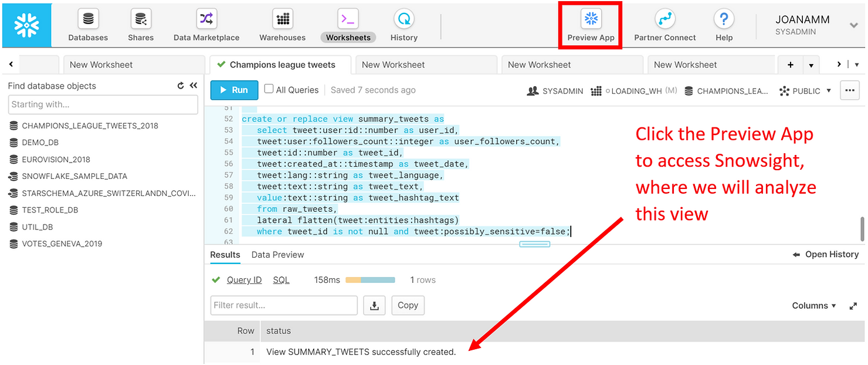This screenshot has width=868, height=365.
Task: Focus the Starting with search field
Action: (103, 104)
